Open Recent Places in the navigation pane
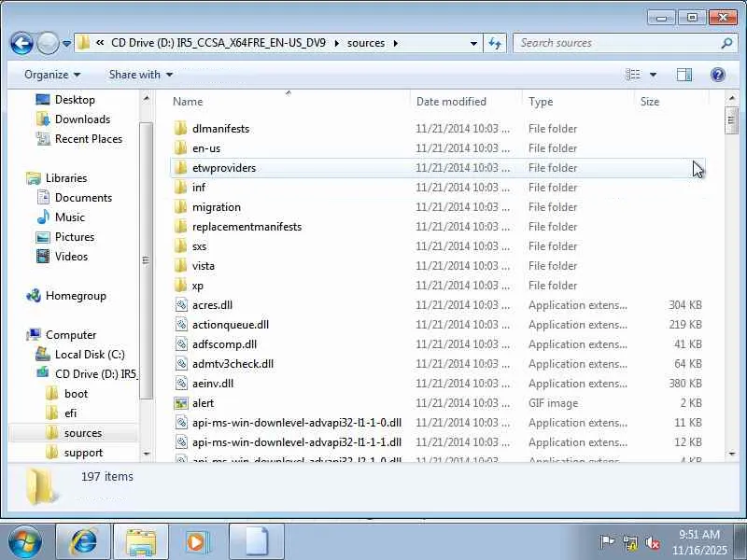 tap(88, 138)
